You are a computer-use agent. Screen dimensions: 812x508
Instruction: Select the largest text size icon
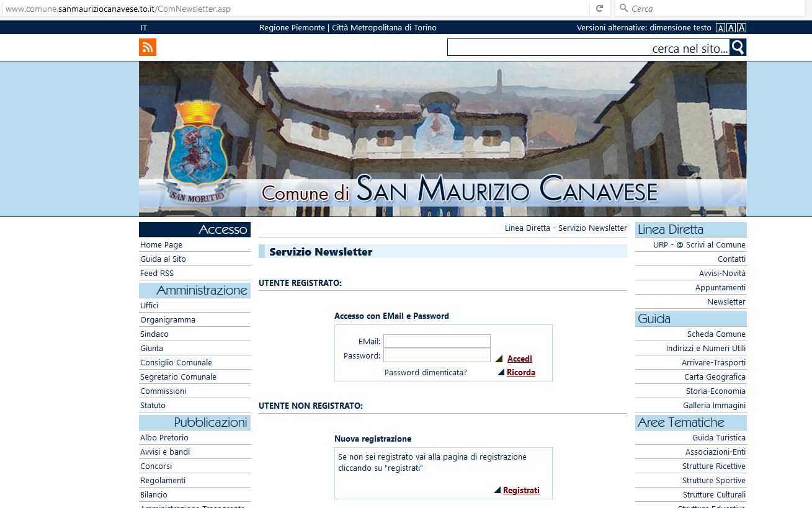741,28
